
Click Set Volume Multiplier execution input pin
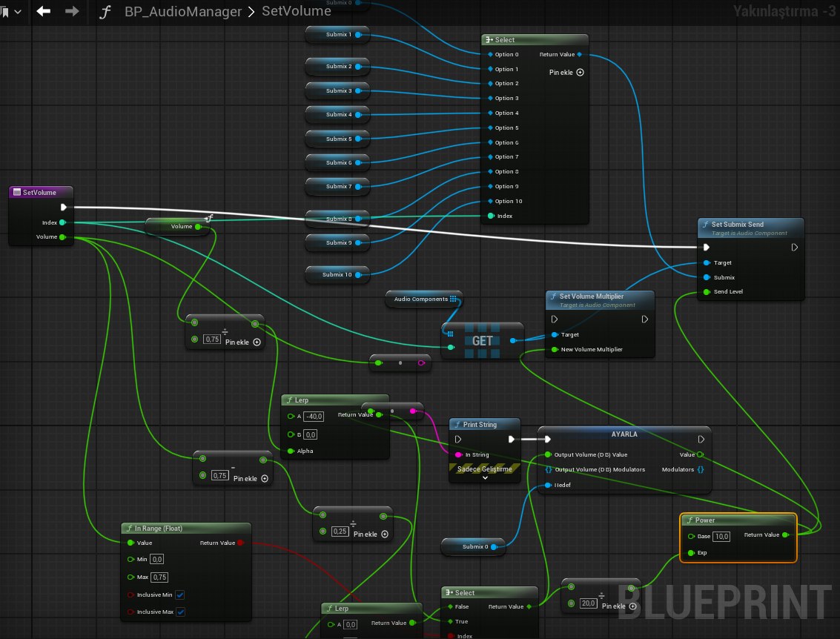[555, 319]
